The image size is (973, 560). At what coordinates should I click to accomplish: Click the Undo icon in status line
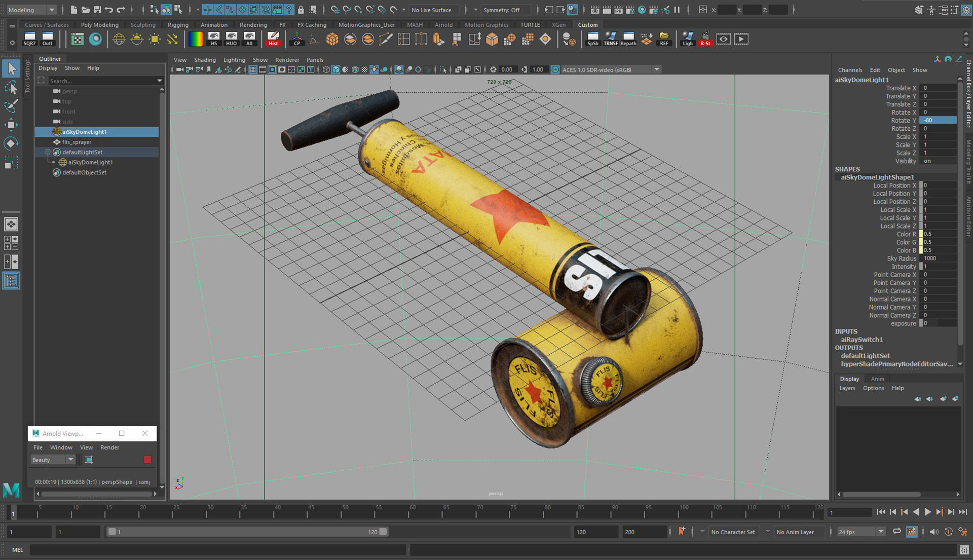tap(109, 10)
